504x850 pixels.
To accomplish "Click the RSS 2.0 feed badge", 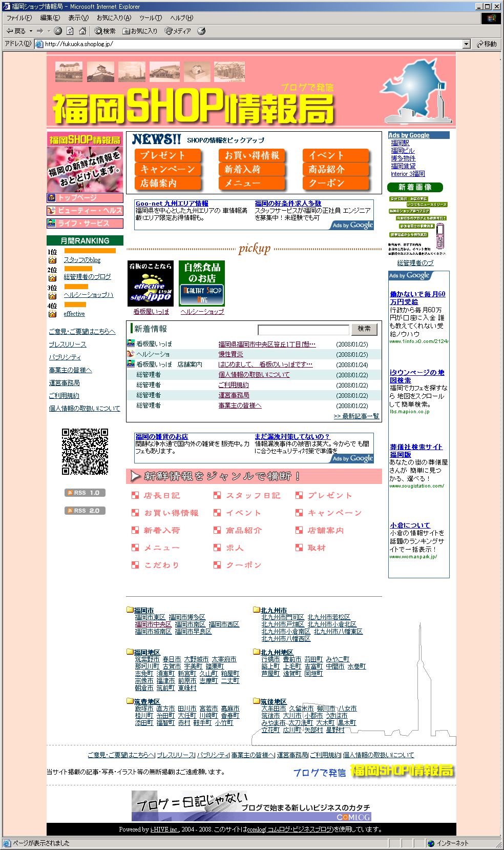I will click(85, 511).
